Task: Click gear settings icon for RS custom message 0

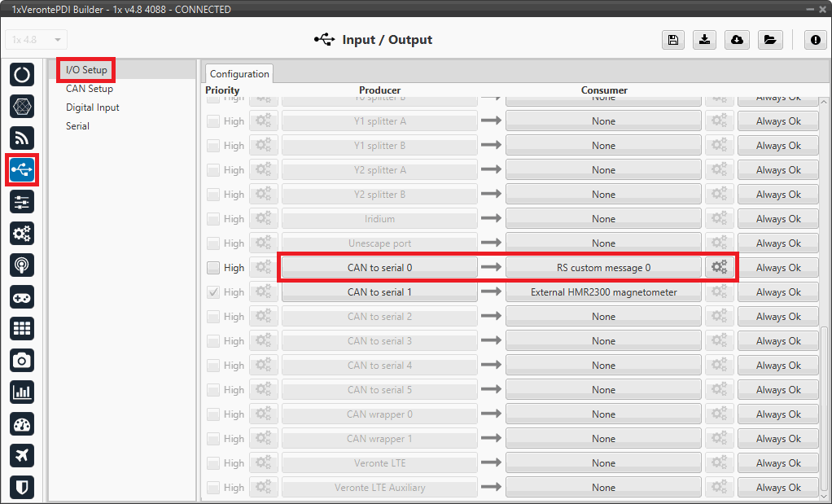Action: tap(720, 268)
